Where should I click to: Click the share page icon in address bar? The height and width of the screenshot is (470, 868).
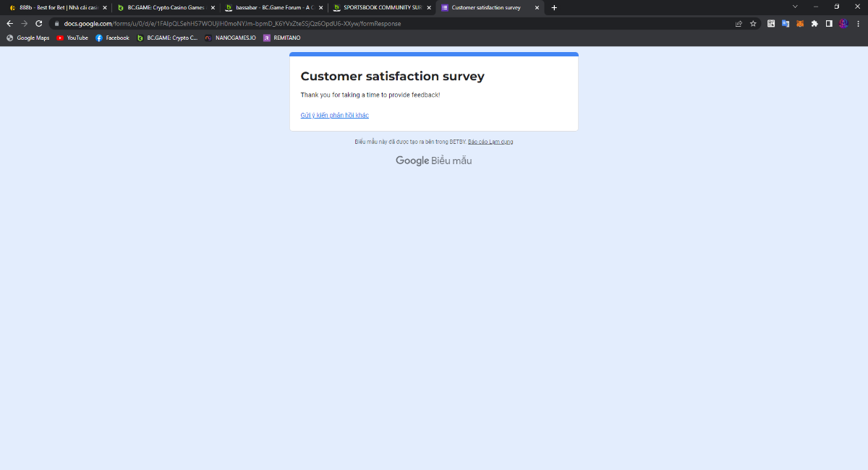coord(739,23)
